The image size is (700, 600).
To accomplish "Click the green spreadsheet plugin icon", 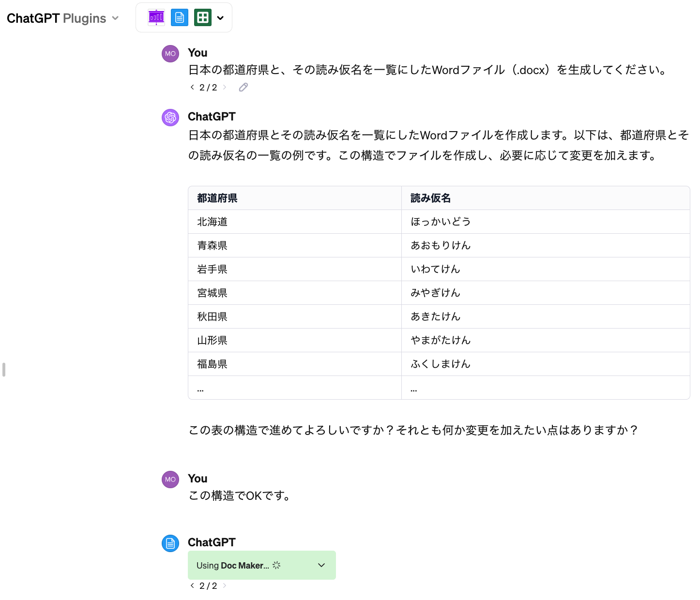I will pyautogui.click(x=203, y=18).
